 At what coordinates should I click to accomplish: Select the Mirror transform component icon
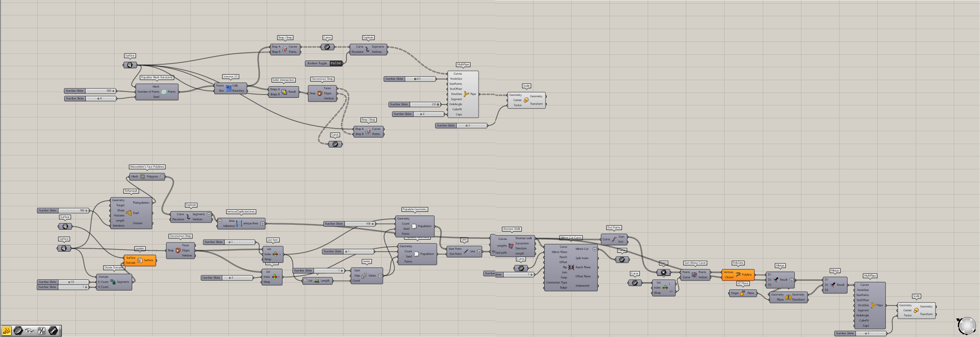pyautogui.click(x=788, y=297)
